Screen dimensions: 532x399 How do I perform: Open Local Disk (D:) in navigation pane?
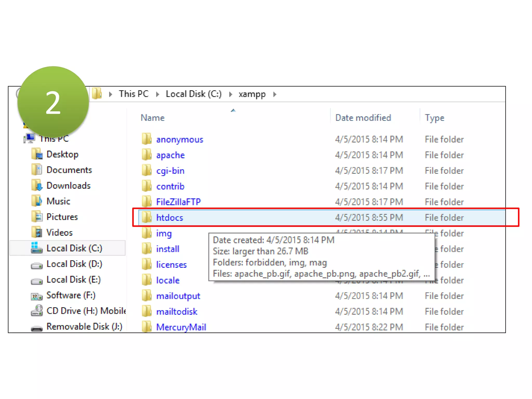(x=74, y=264)
